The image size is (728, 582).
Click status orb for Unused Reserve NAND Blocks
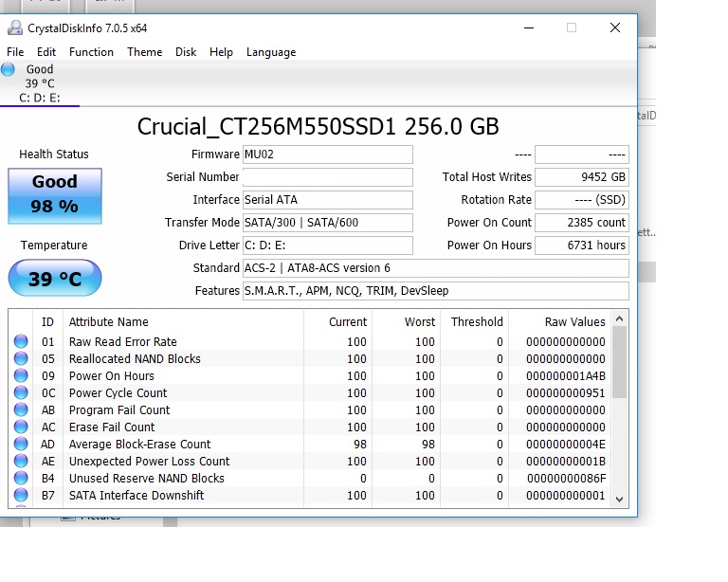(x=21, y=478)
